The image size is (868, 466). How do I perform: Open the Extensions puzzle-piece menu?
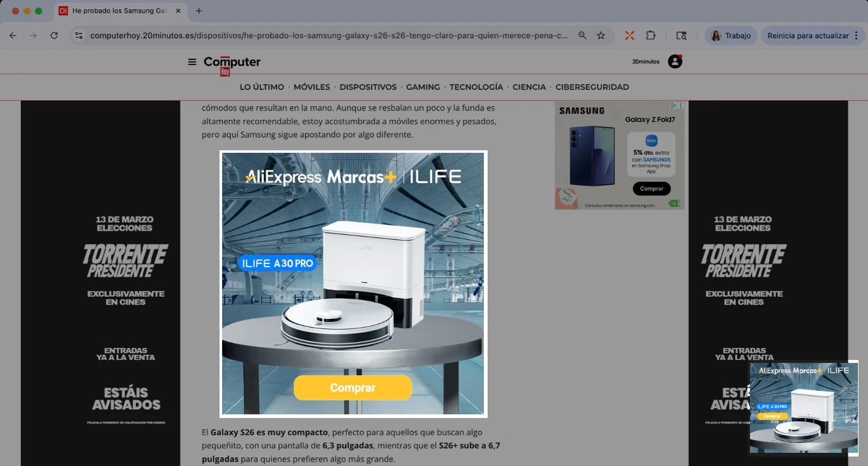(x=651, y=36)
